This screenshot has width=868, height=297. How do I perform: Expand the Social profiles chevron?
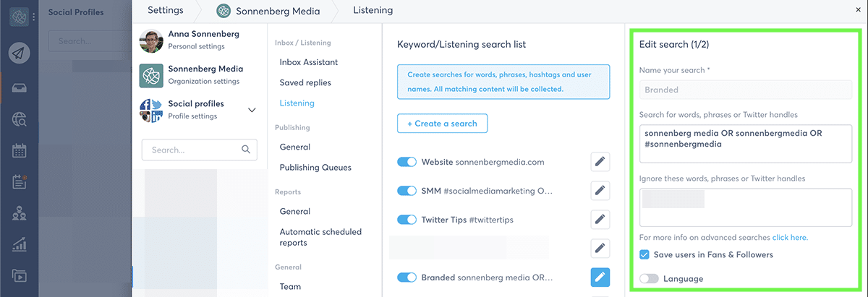[252, 110]
